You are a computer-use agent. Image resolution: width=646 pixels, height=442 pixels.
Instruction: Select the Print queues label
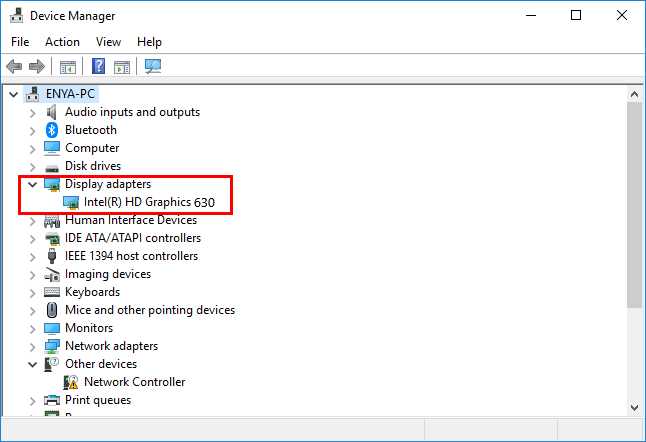point(98,400)
